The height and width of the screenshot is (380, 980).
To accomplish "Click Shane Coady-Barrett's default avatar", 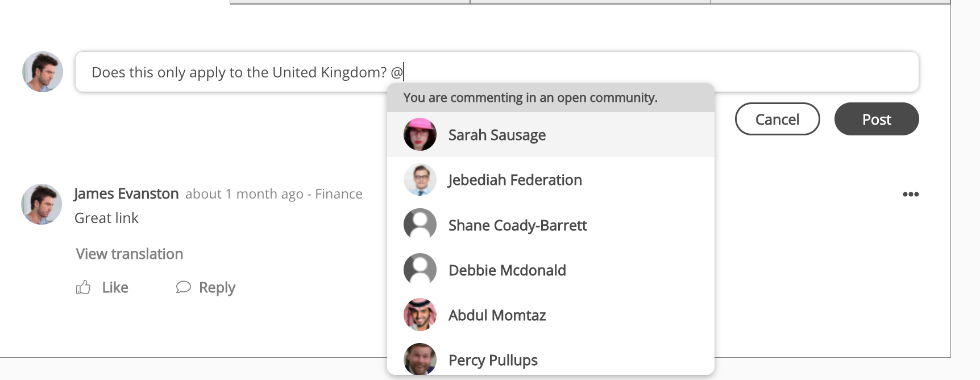I will click(420, 225).
